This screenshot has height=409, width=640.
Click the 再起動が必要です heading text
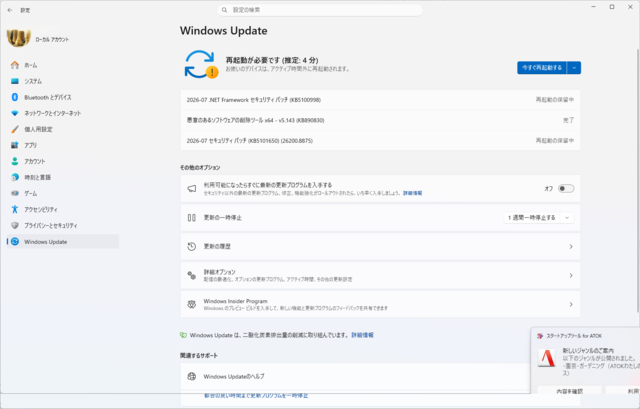(x=272, y=60)
